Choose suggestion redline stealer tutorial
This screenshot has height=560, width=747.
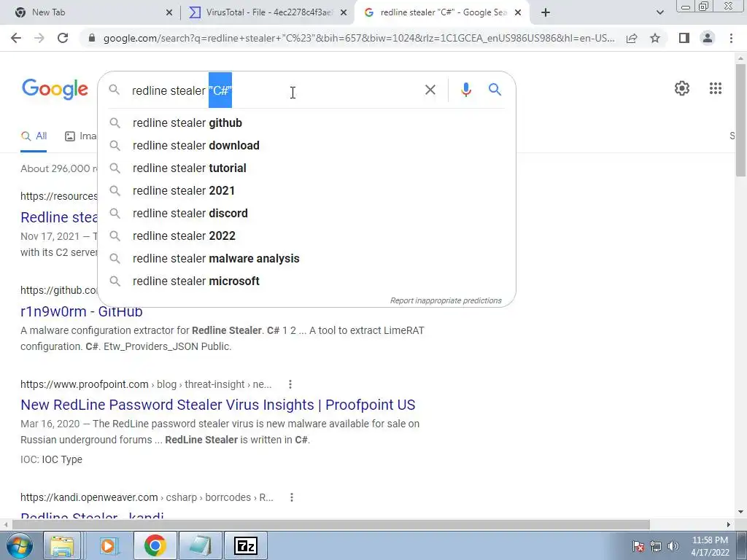click(307, 168)
